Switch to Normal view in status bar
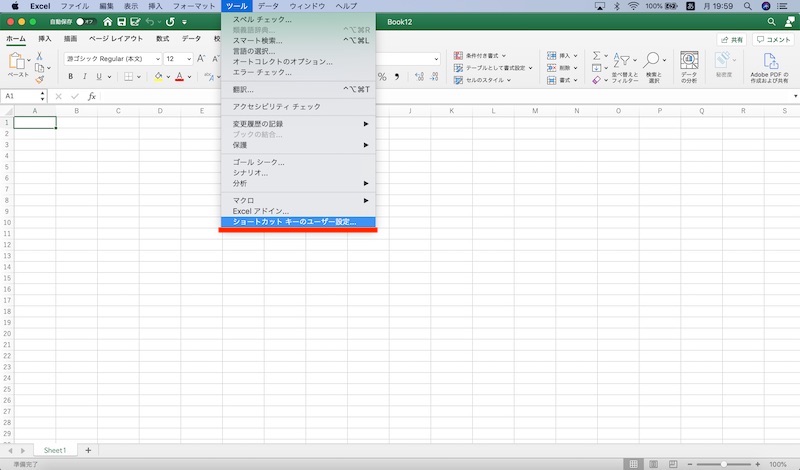Viewport: 800px width, 470px height. (x=634, y=464)
